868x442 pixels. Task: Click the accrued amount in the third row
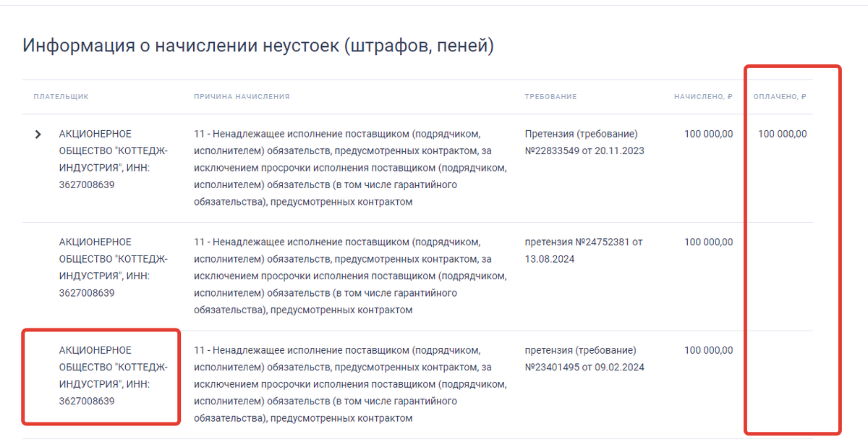point(707,349)
